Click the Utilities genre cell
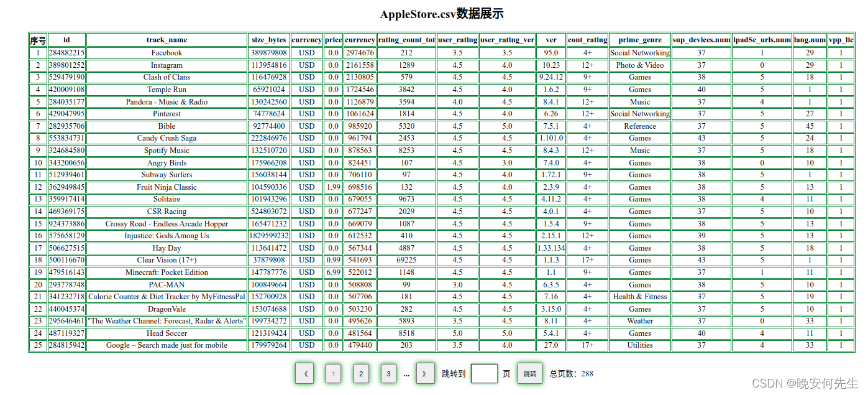 [x=640, y=345]
